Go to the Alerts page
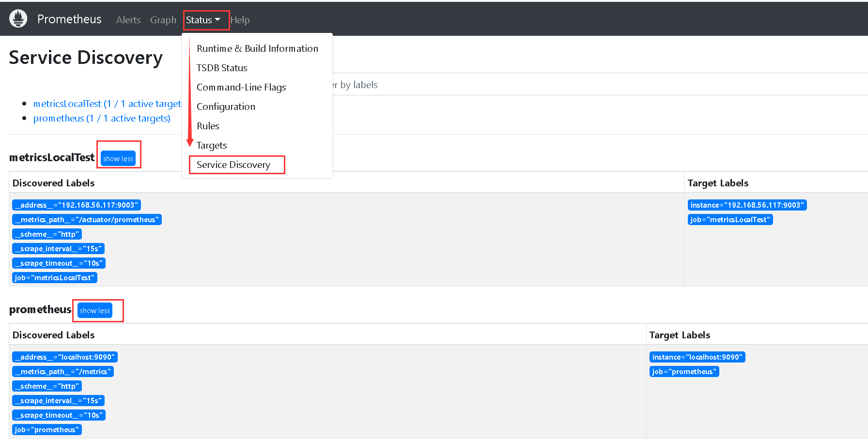The width and height of the screenshot is (868, 439). coord(128,20)
